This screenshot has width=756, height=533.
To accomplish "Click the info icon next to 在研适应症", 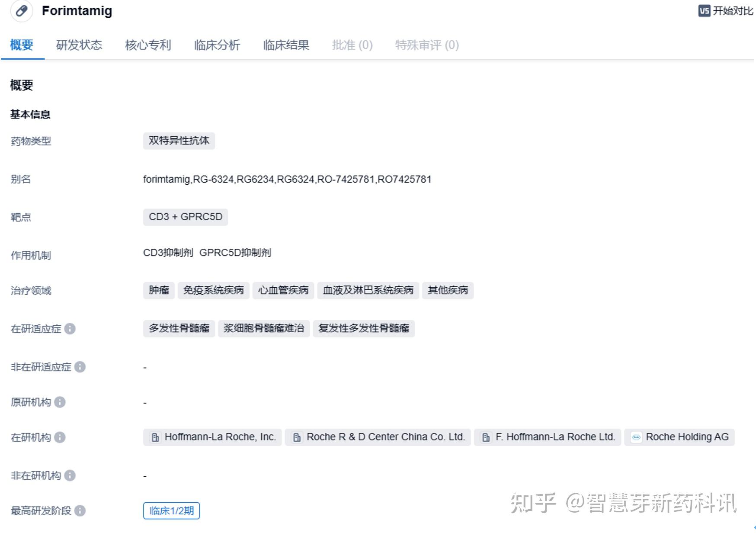I will [x=70, y=329].
